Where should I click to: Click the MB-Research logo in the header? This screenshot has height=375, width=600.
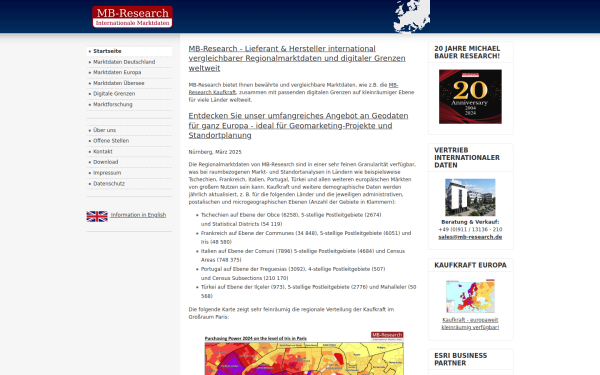132,17
